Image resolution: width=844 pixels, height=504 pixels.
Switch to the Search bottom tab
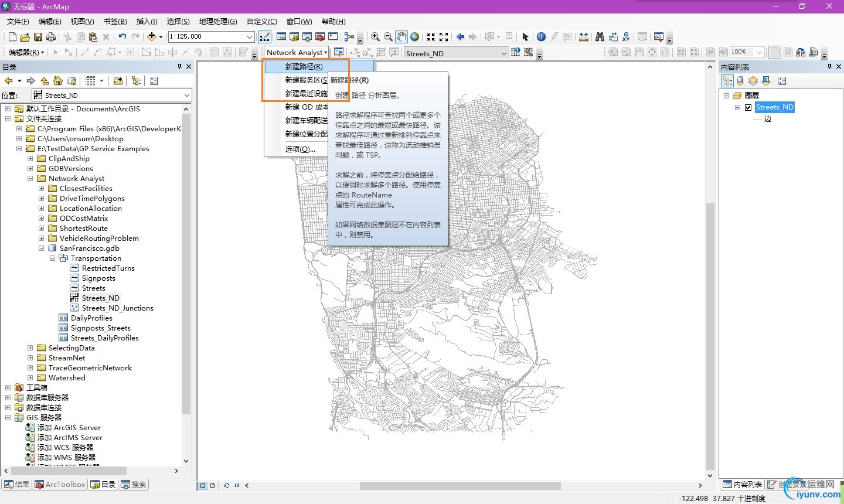coord(134,485)
